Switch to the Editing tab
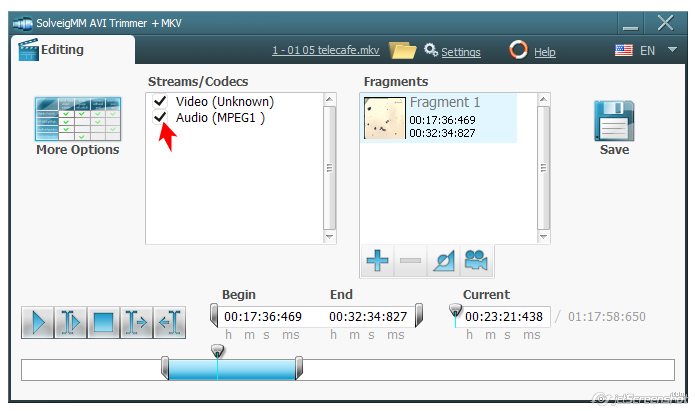The width and height of the screenshot is (695, 411). point(74,50)
